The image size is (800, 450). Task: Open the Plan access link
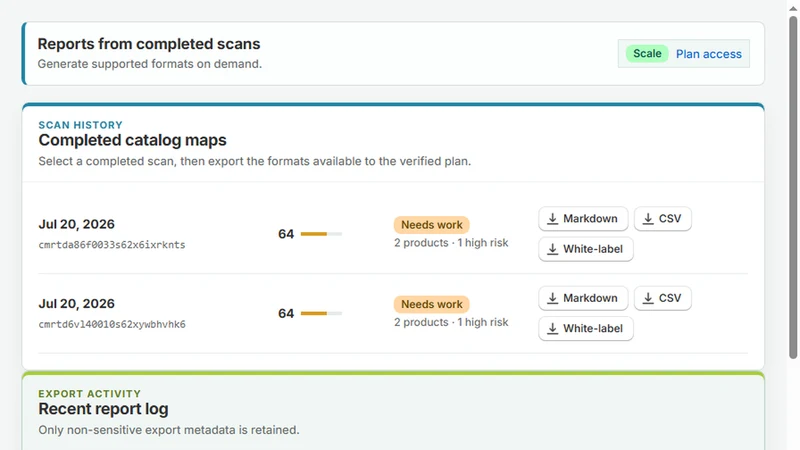pos(709,54)
